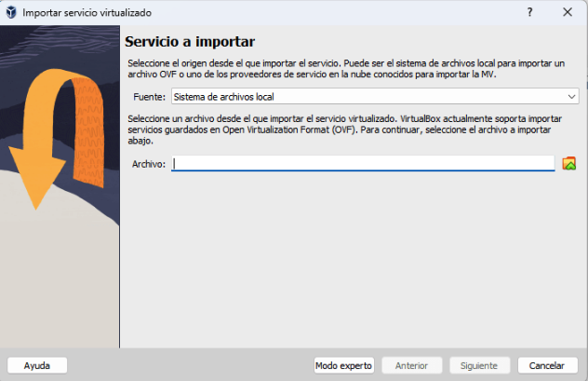Click the Fuente label
Image resolution: width=588 pixels, height=381 pixels.
[x=149, y=96]
